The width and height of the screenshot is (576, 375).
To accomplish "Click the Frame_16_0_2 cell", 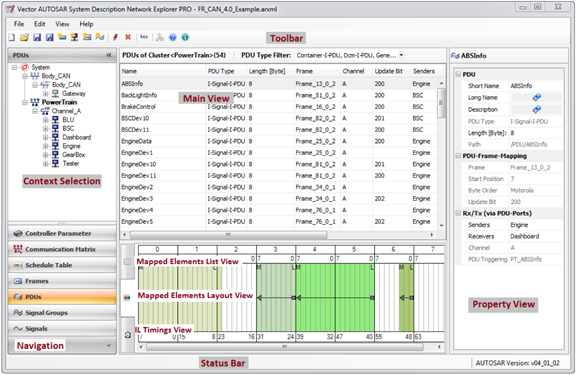I will [316, 107].
